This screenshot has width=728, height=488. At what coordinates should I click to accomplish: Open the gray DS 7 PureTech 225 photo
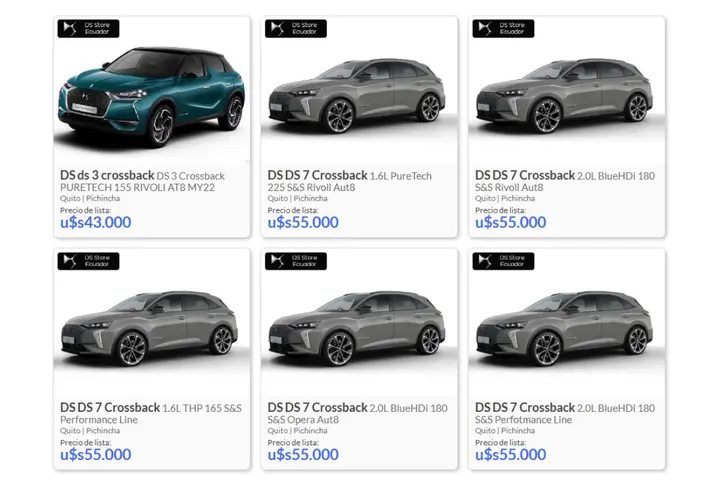(357, 96)
